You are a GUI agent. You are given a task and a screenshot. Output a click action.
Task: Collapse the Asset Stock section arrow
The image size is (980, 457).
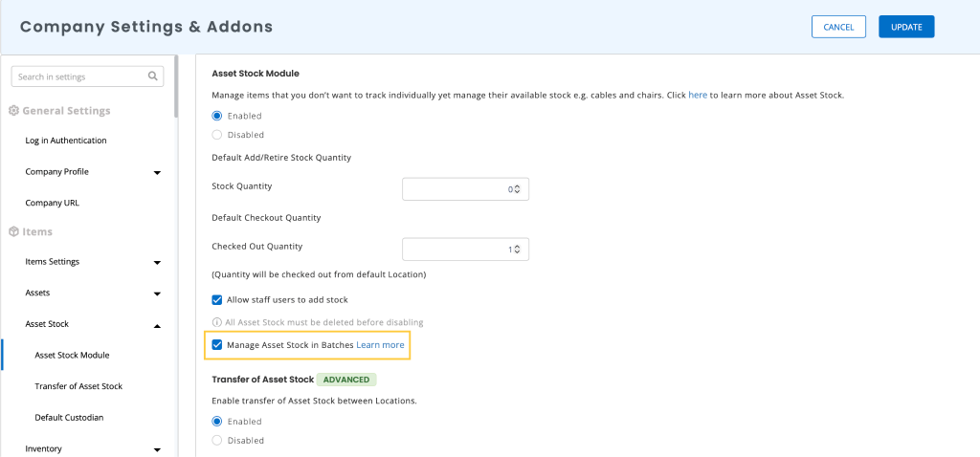point(158,325)
